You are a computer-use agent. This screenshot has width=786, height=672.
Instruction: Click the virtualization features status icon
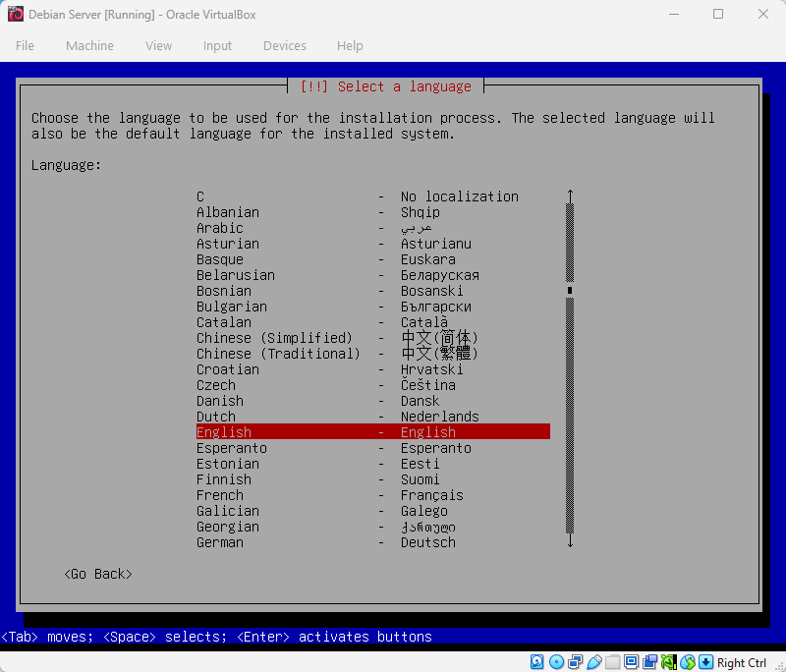[667, 661]
